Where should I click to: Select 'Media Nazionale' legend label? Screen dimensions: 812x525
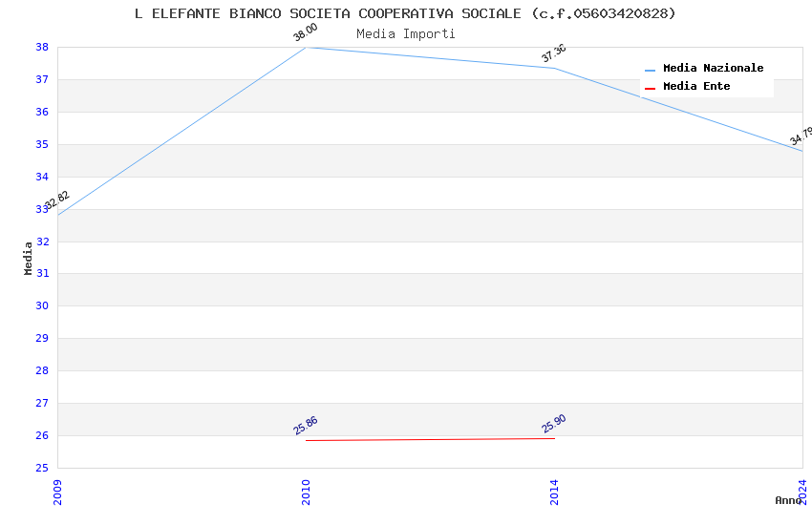click(x=713, y=68)
